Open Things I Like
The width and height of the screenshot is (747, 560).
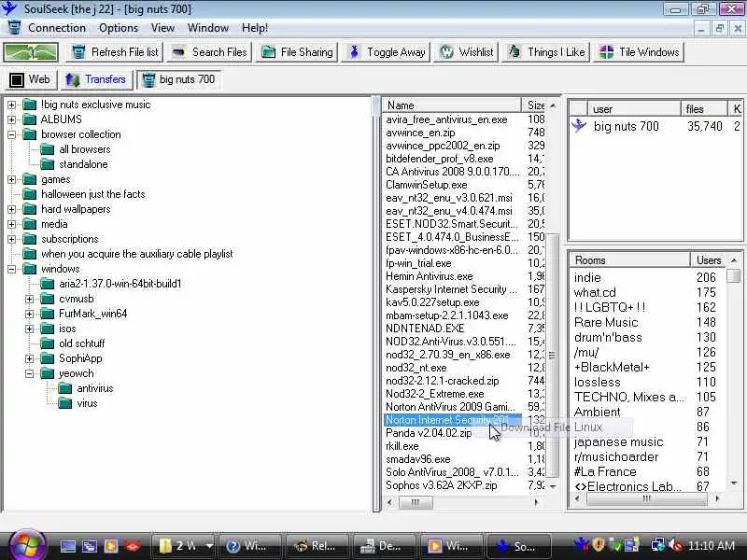click(546, 52)
